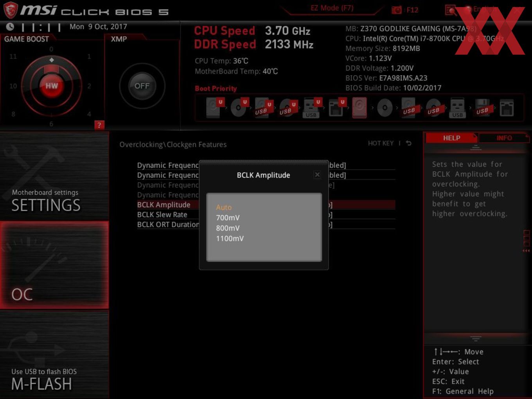Click the MSI dragon shield logo
The image size is (532, 399).
pyautogui.click(x=11, y=10)
